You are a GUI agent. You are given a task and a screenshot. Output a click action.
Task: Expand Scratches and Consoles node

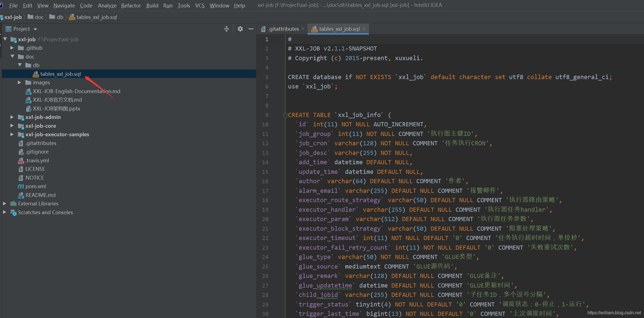click(5, 212)
